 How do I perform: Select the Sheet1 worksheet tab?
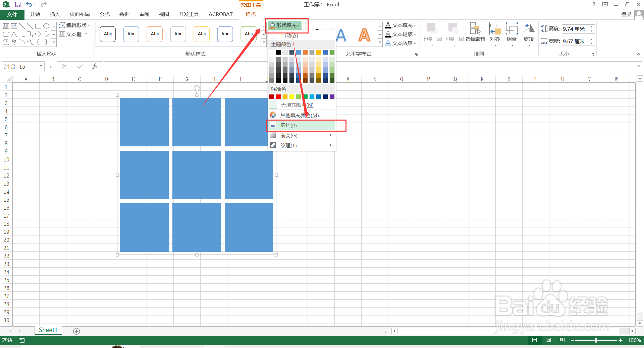pos(48,330)
